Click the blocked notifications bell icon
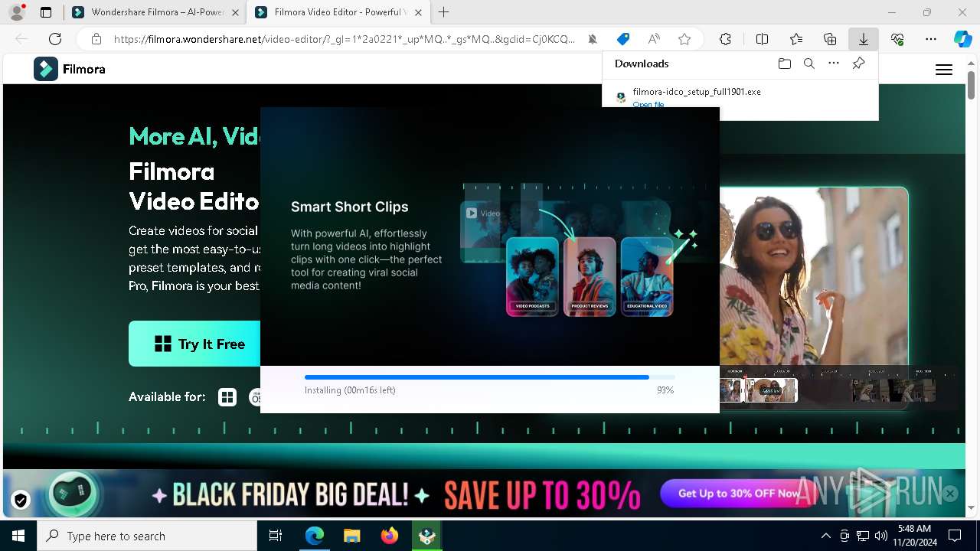Screen dimensions: 980x551 coord(593,39)
